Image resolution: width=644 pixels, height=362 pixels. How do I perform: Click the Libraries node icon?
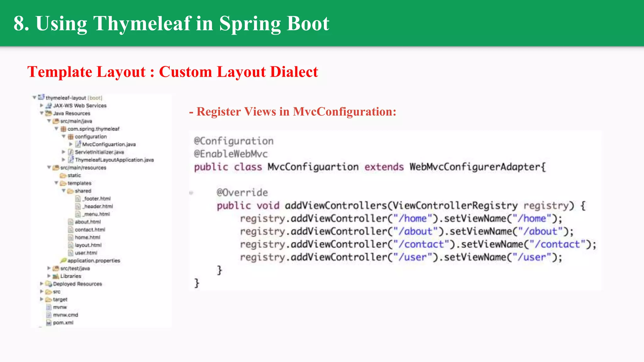click(x=56, y=276)
